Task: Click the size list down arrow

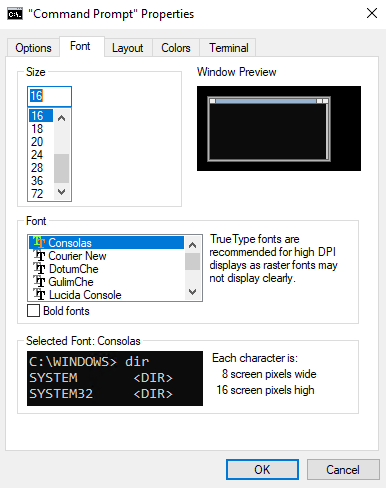Action: pos(62,192)
